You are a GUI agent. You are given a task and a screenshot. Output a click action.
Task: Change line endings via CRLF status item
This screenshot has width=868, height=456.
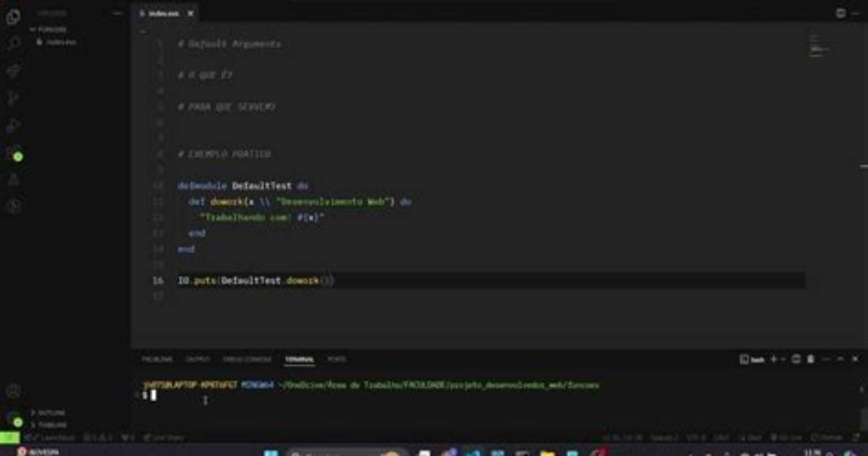(x=721, y=438)
